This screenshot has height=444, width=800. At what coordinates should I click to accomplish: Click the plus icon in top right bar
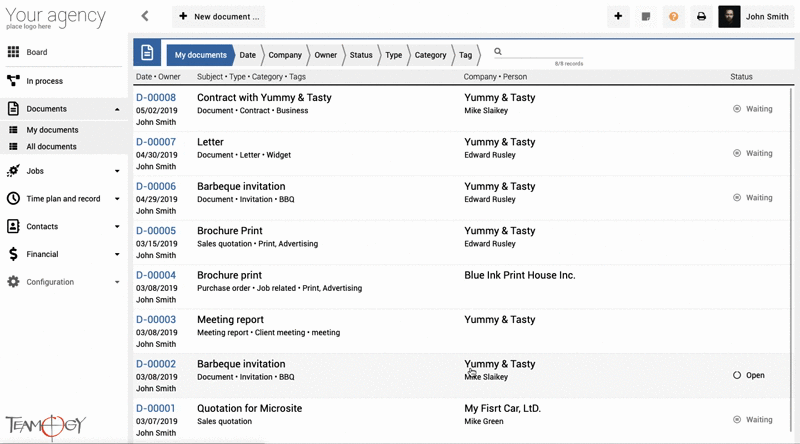point(618,16)
